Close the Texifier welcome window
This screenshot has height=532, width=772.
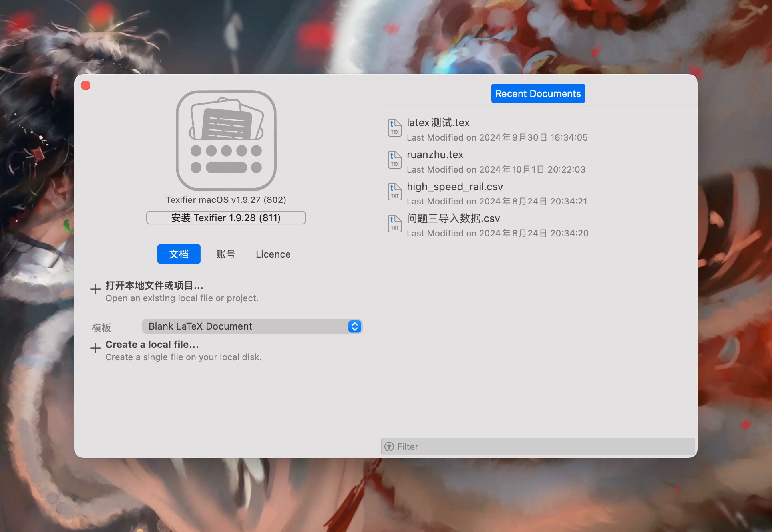point(86,85)
